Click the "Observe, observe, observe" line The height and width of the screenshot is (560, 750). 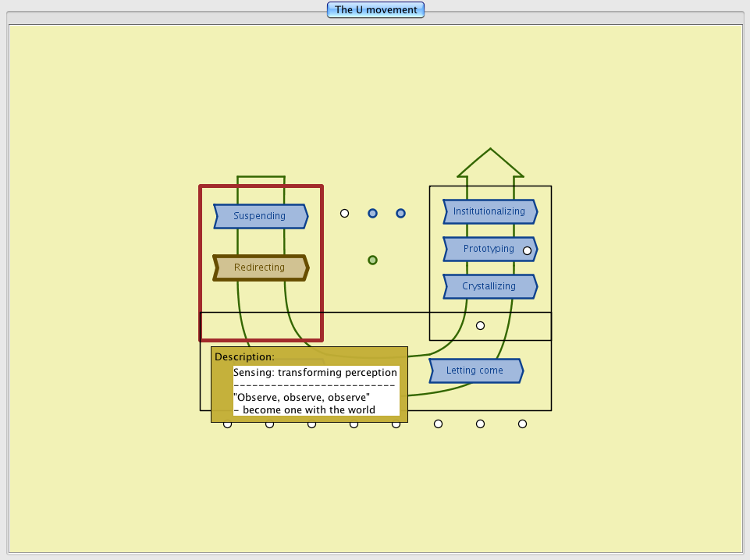coord(303,398)
